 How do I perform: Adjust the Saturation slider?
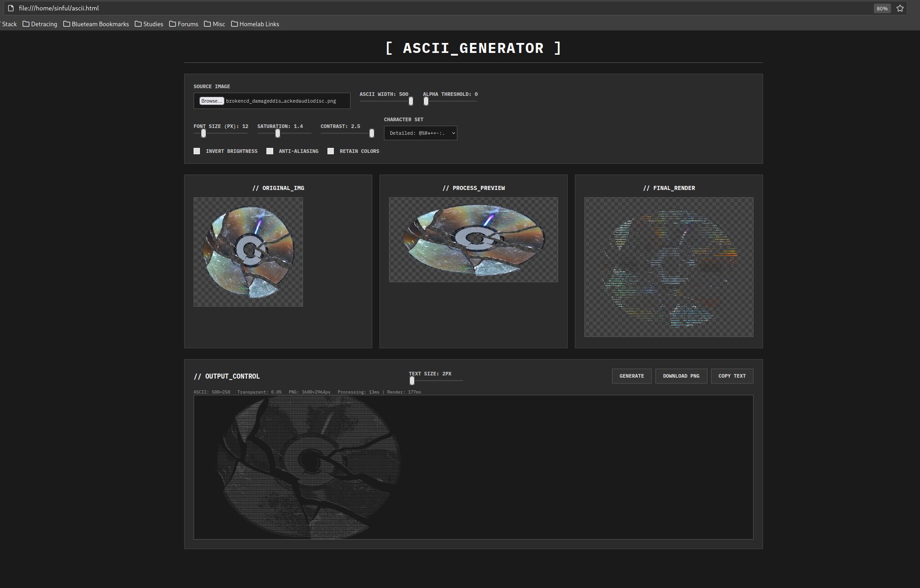(284, 133)
